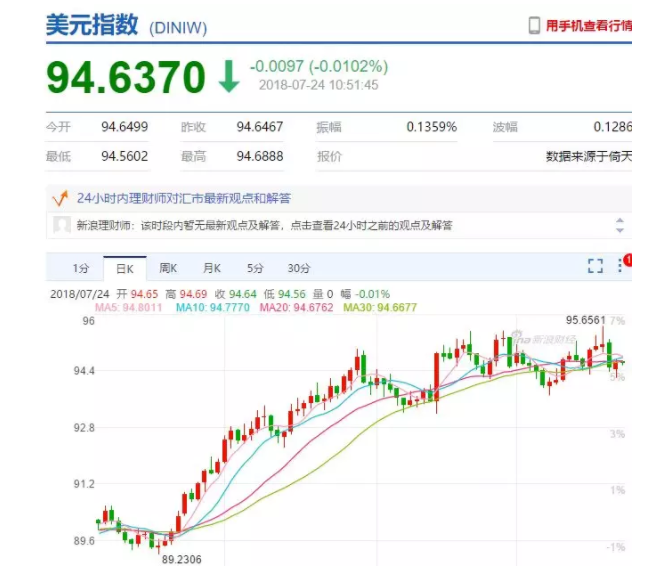Toggle the MA10 moving average legend

214,307
